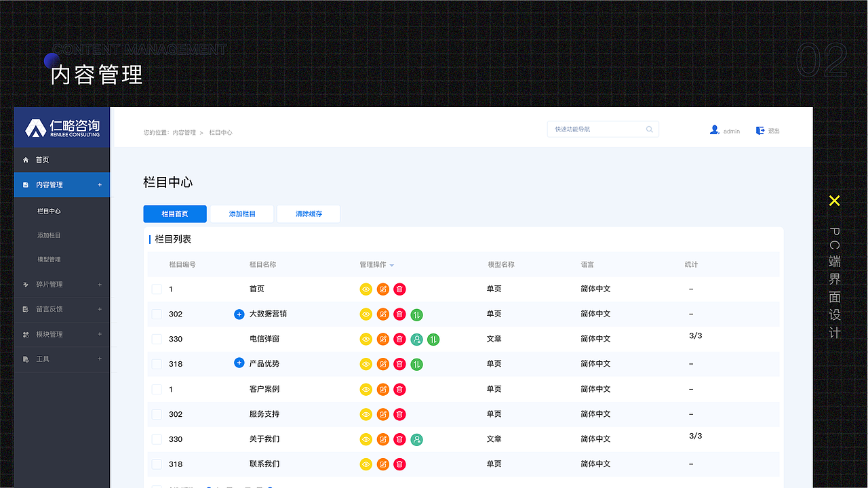Edit the 首页 column entry
Screen dimensions: 868x488
coord(383,289)
